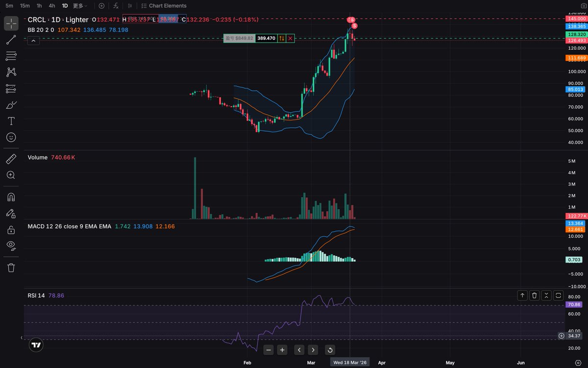Open the emoji icons tool
This screenshot has height=368, width=588.
click(x=11, y=137)
